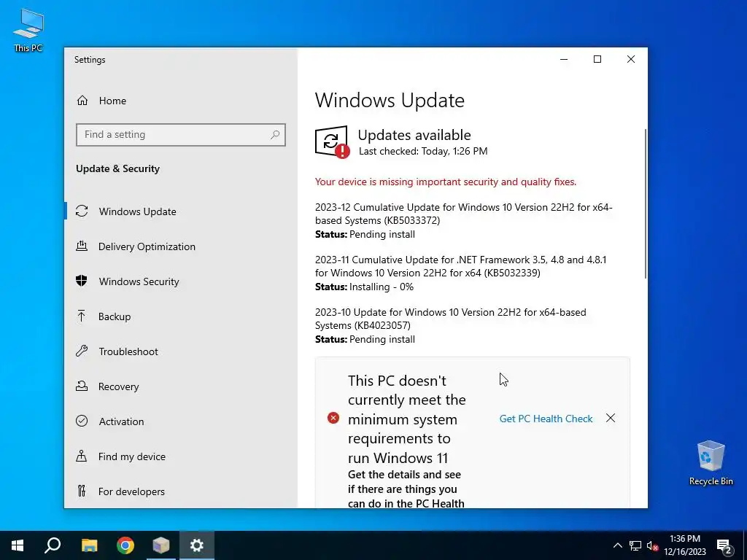
Task: Launch Google Chrome from the taskbar
Action: pyautogui.click(x=125, y=545)
